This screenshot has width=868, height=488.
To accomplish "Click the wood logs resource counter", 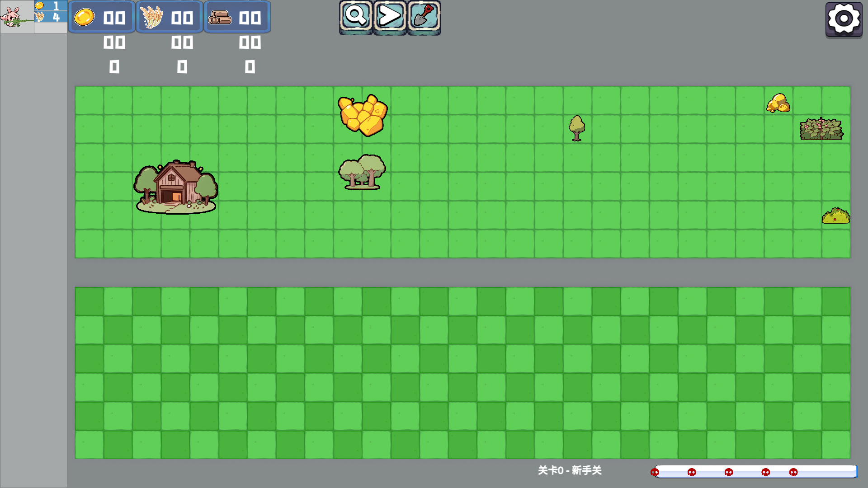I will click(237, 17).
